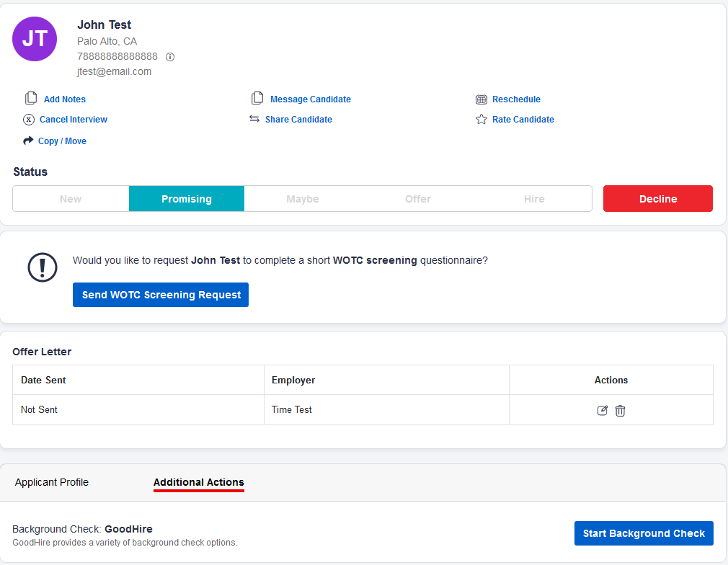Click the Add Notes document icon
This screenshot has height=565, width=728.
31,99
